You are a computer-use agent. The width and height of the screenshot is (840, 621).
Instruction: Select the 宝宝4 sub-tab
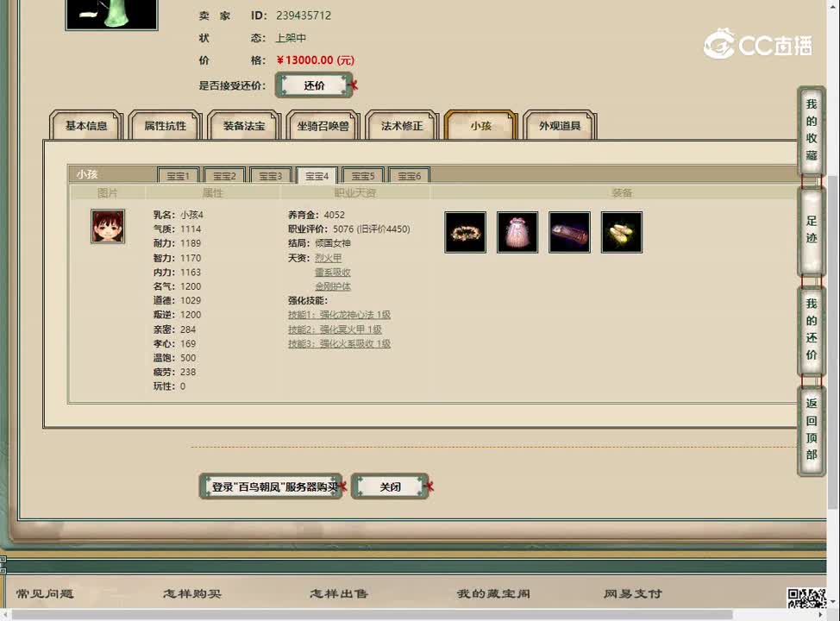tap(317, 176)
